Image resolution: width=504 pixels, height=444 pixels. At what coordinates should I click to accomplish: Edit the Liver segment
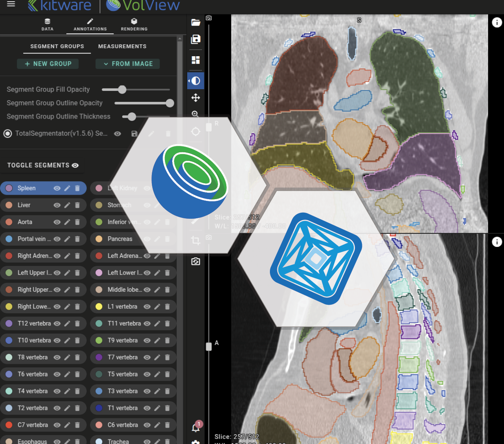click(67, 205)
